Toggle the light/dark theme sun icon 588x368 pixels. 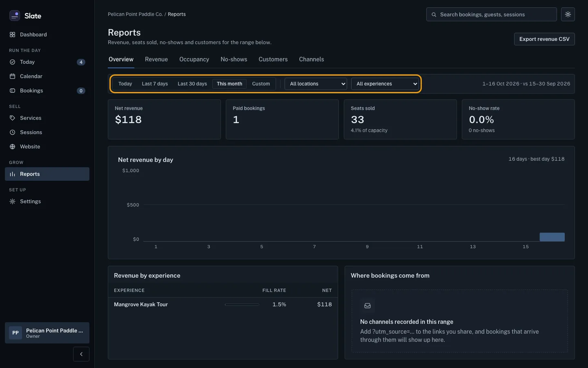(x=568, y=14)
